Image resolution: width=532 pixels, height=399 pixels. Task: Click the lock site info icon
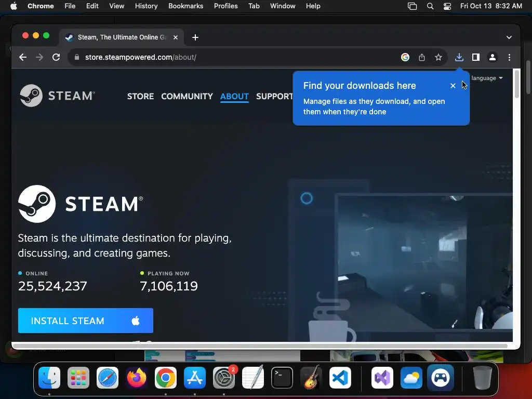(77, 57)
